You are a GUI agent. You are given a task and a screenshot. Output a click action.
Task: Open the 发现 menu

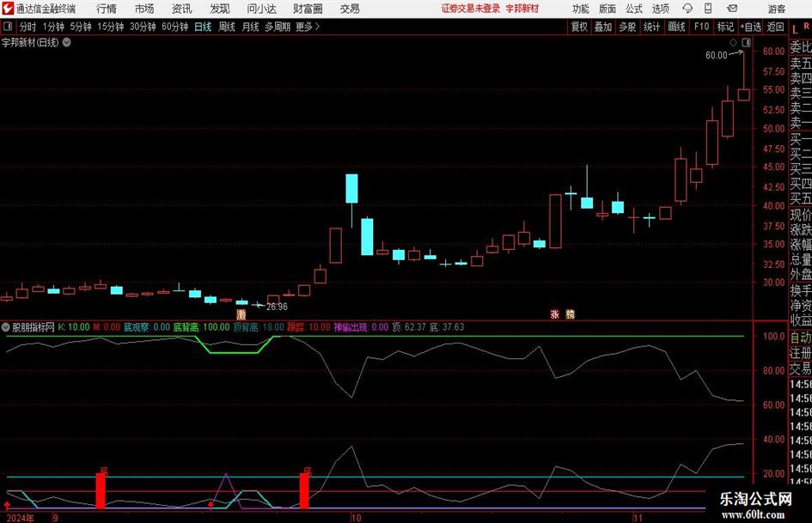pos(220,9)
